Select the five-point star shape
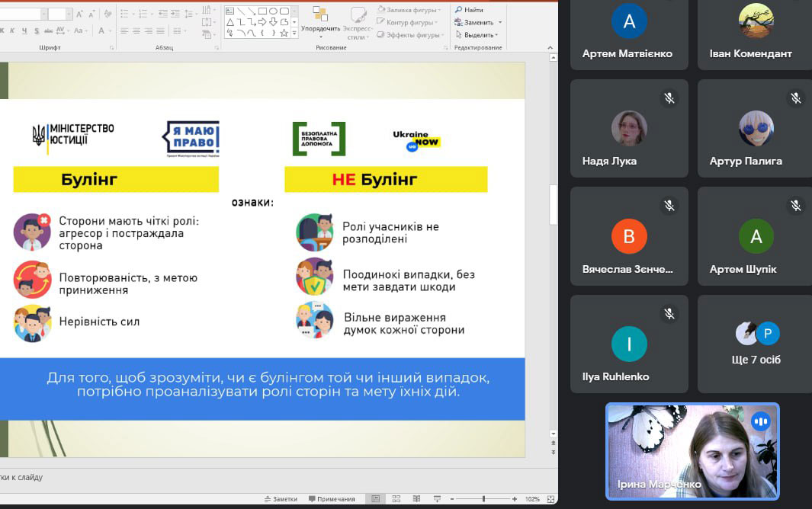 [284, 33]
